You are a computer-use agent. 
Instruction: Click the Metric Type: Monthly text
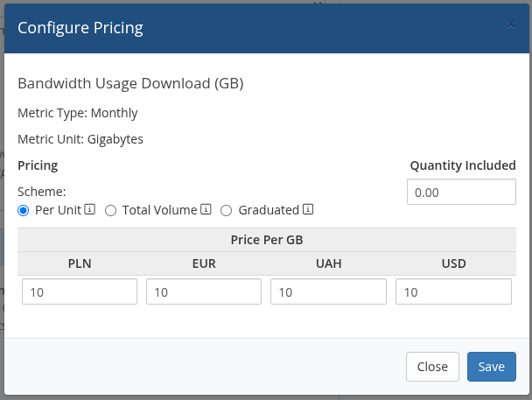78,113
